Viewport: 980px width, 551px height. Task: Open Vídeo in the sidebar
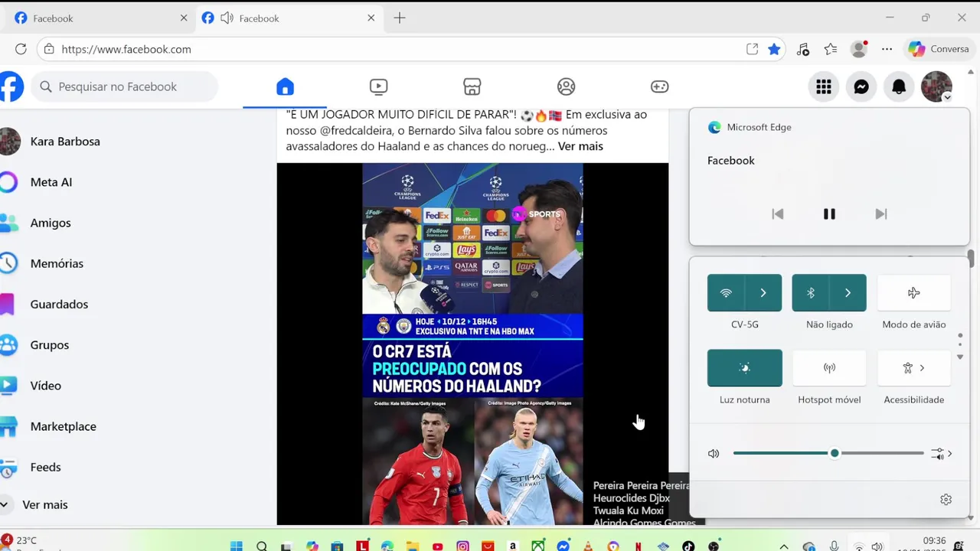(46, 386)
